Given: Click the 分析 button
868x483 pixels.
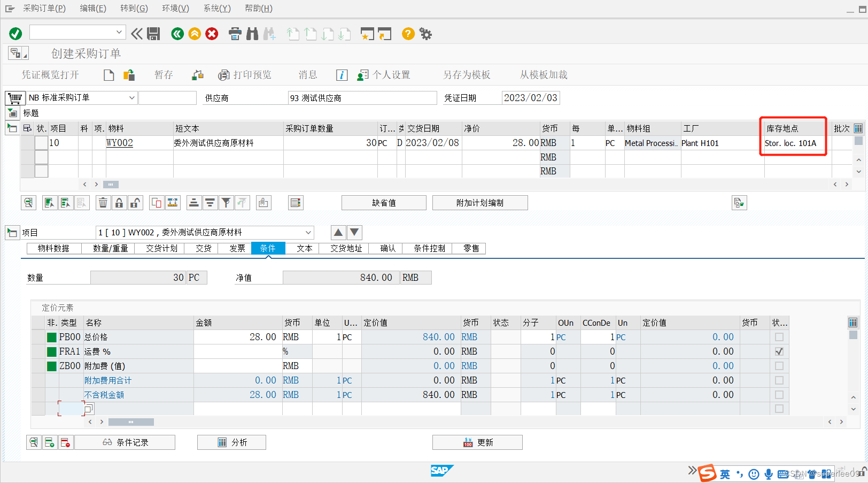Looking at the screenshot, I should [x=231, y=442].
